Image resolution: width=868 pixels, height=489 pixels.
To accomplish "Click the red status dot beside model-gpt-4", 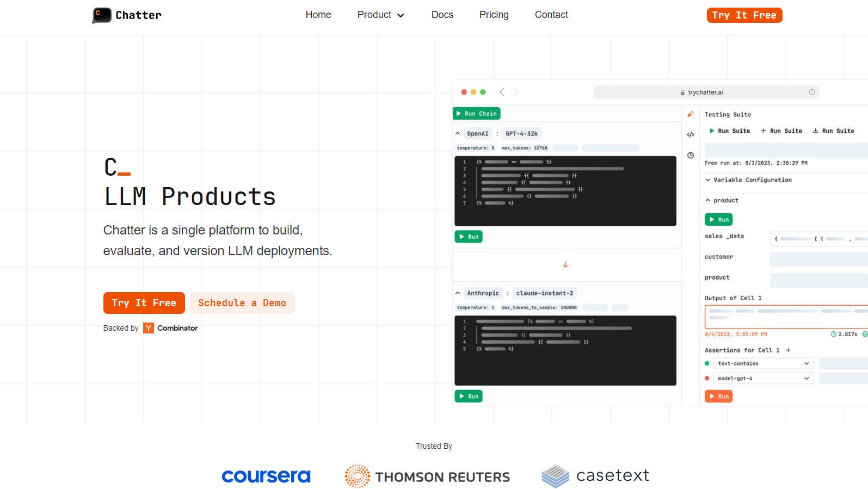I will 707,379.
